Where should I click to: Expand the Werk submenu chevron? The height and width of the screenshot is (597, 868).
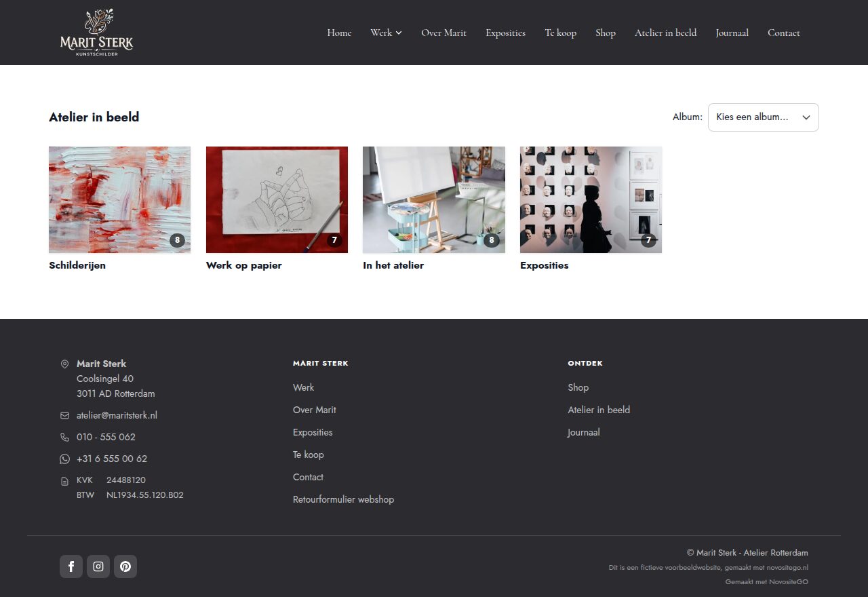point(399,33)
